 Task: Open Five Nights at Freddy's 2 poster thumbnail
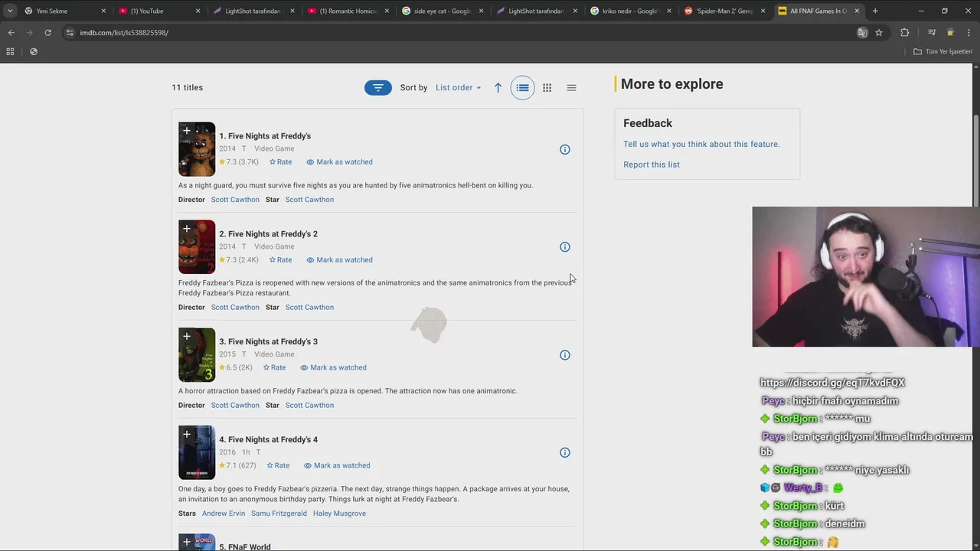197,248
